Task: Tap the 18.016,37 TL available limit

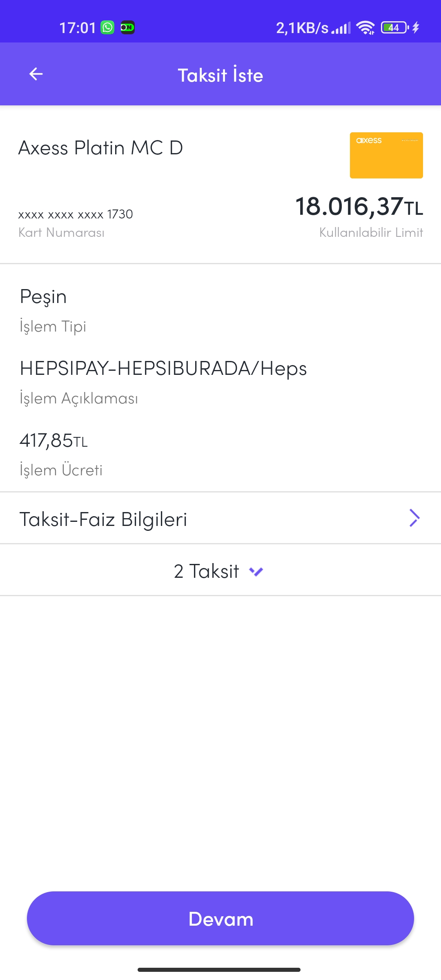Action: [x=359, y=207]
